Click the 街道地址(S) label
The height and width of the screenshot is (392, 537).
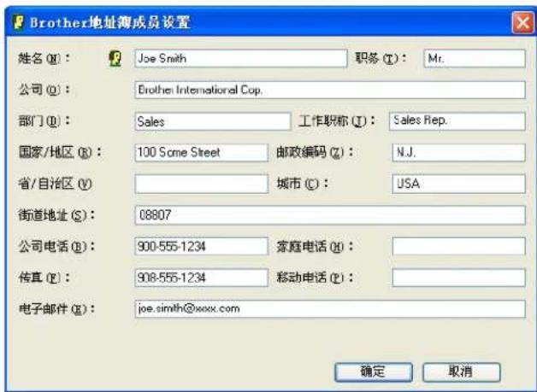(56, 215)
